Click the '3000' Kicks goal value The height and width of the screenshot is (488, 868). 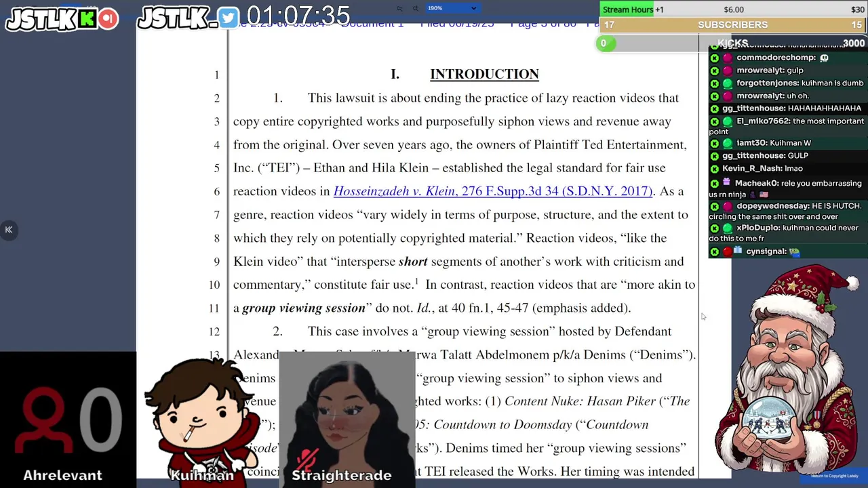(853, 43)
